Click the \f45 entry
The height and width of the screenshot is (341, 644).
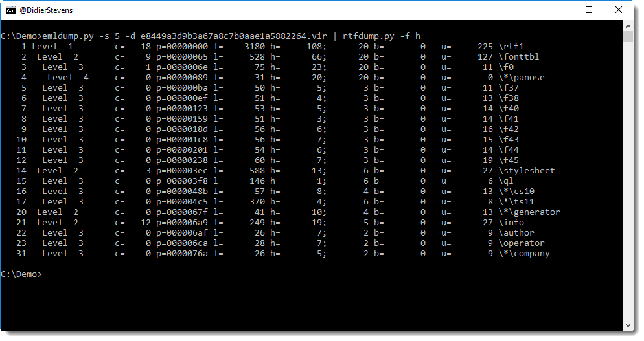[x=509, y=160]
